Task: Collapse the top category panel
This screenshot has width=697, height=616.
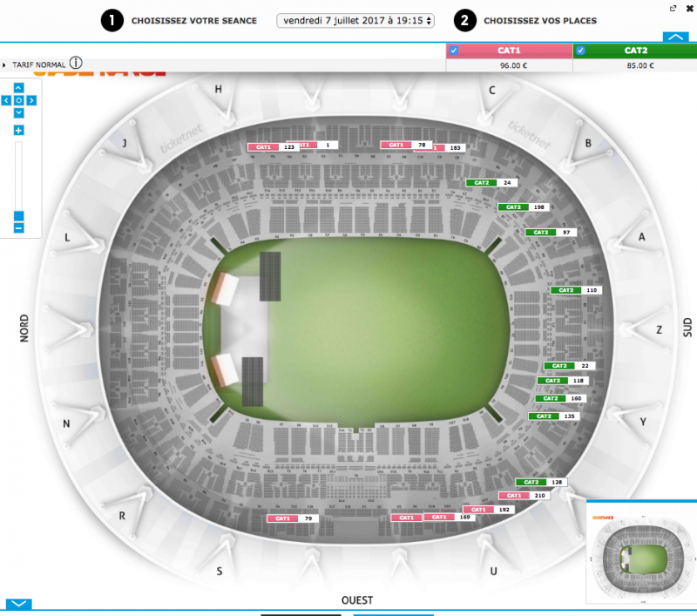Action: coord(675,37)
